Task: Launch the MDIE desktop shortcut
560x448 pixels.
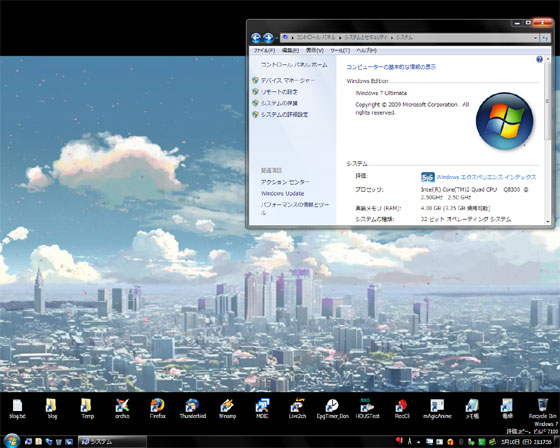Action: coord(262,409)
